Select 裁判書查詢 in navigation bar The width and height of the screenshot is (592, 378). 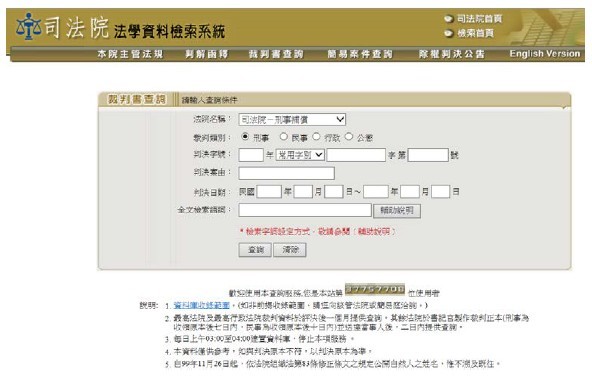[276, 54]
